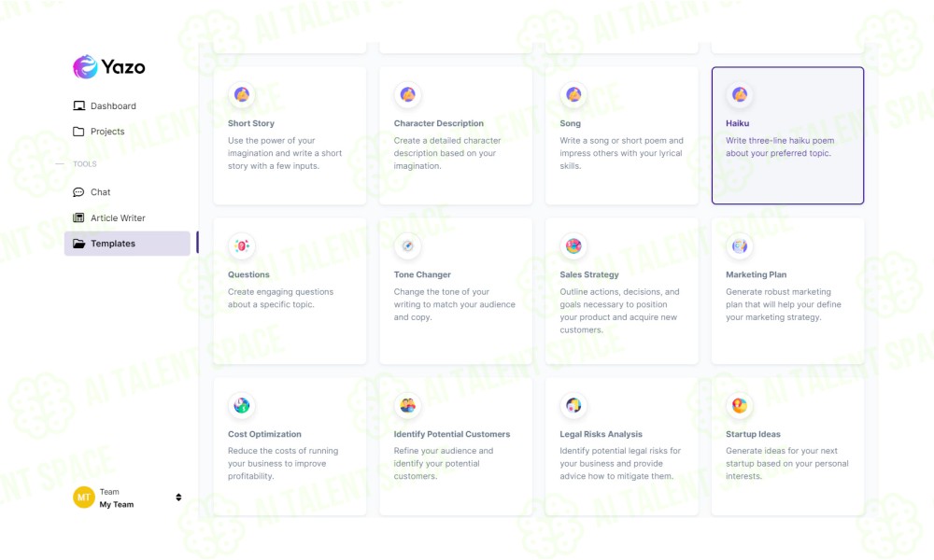Viewport: 934px width, 560px height.
Task: Open the Cost Optimization globe icon
Action: (x=241, y=405)
